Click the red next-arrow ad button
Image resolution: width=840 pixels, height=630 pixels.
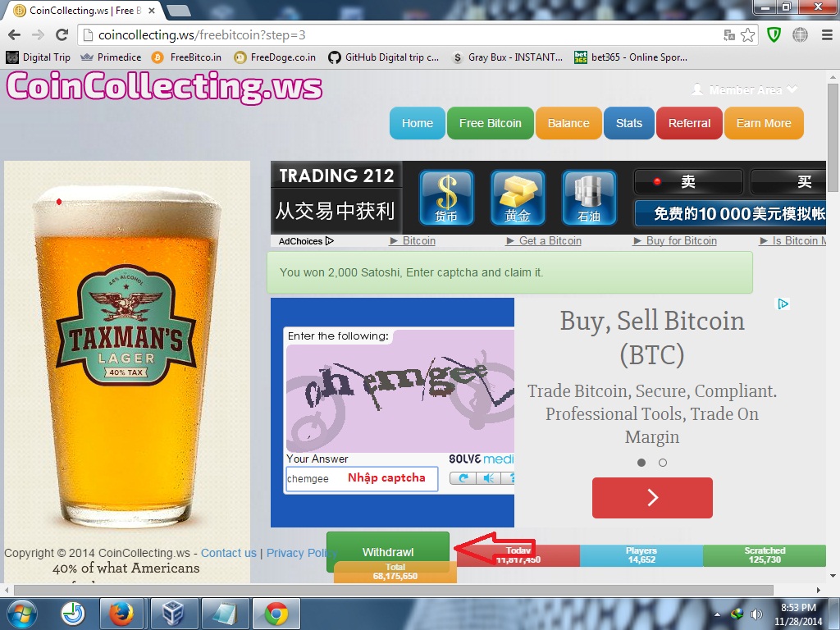tap(652, 498)
